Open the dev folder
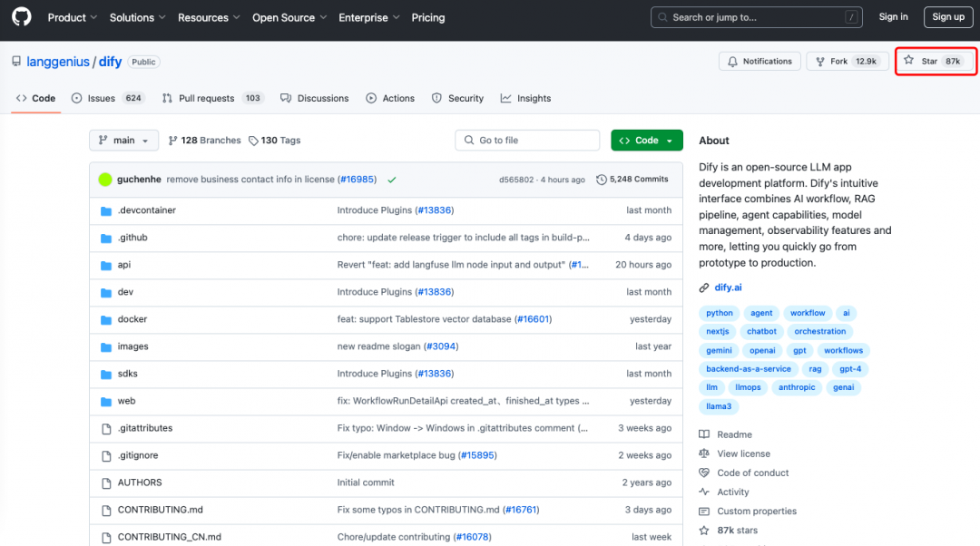 click(x=125, y=292)
